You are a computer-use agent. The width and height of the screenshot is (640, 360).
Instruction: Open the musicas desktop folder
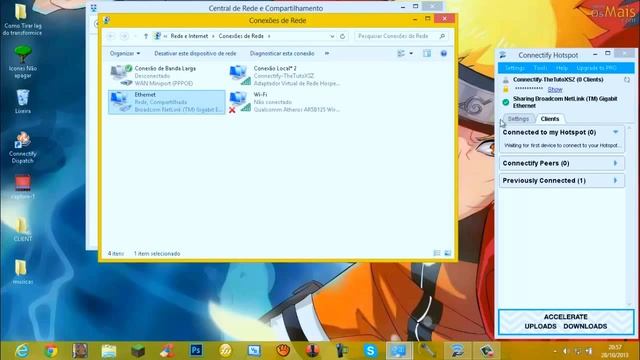(x=22, y=272)
